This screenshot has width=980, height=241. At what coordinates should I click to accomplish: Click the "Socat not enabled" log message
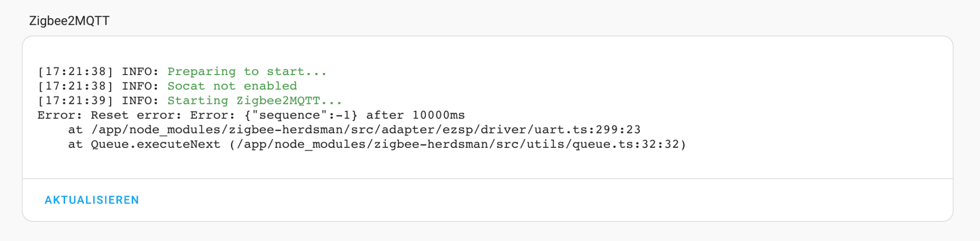coord(232,86)
